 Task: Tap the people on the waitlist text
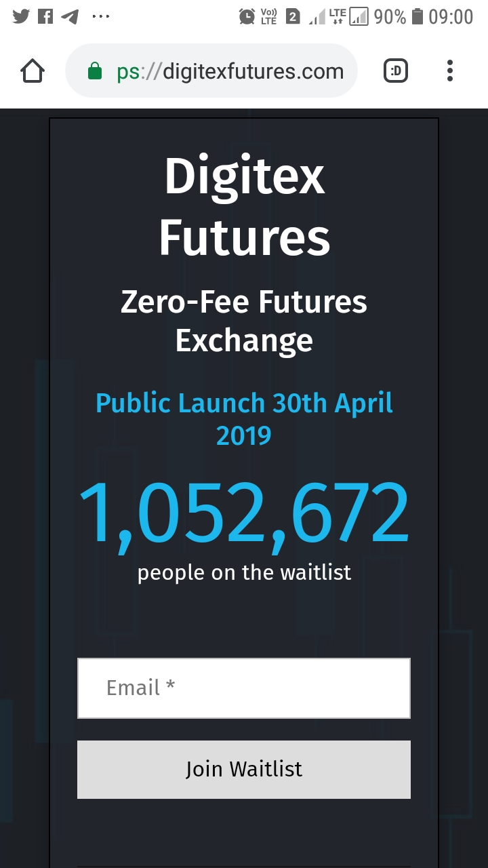[x=244, y=572]
